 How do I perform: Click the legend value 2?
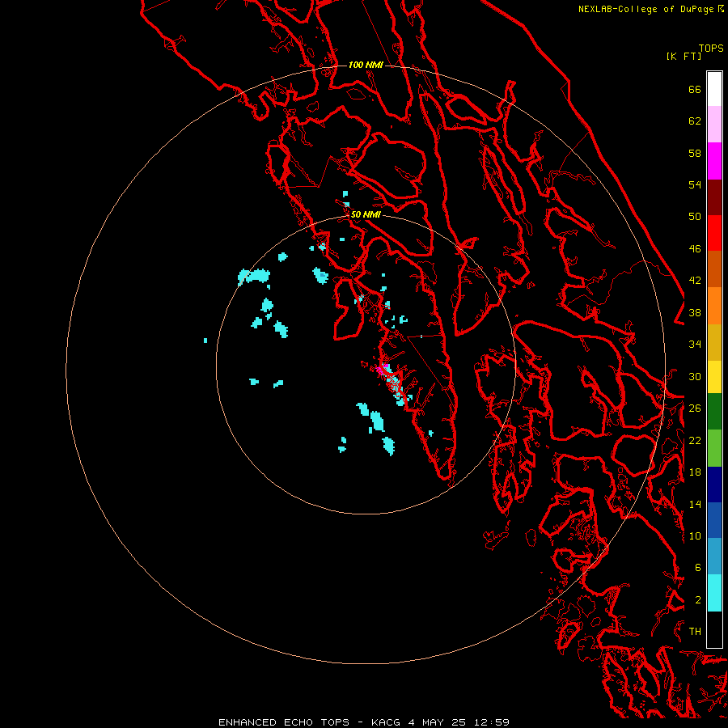coord(698,600)
